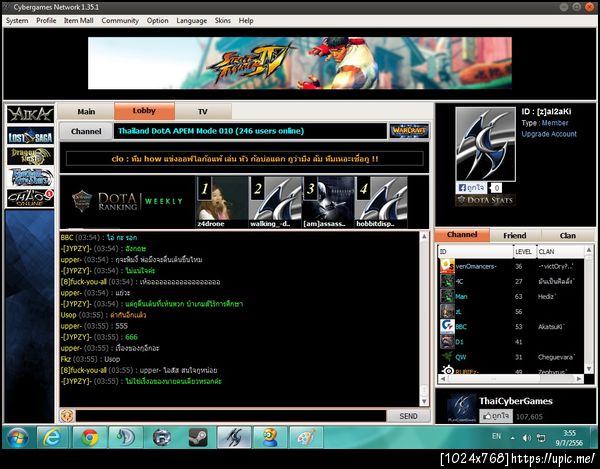Click the Channel button to choose a room
The image size is (600, 469).
86,131
